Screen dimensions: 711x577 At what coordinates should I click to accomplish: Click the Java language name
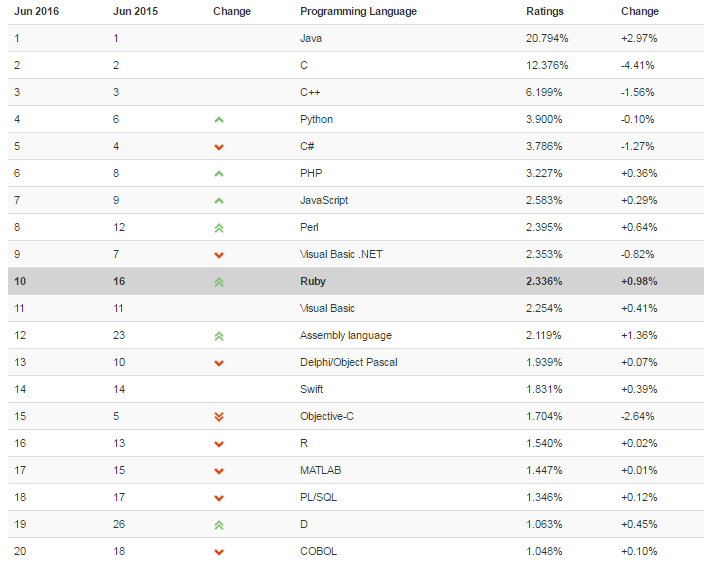(x=311, y=38)
